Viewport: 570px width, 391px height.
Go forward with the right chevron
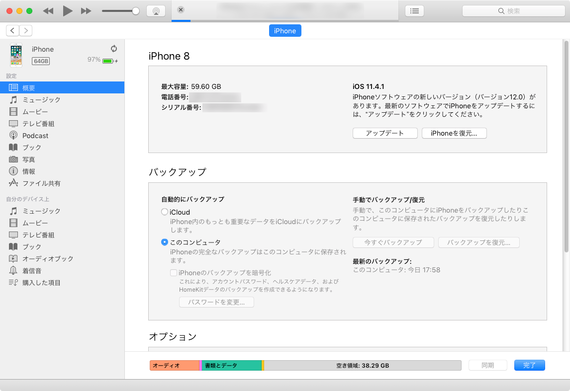(x=26, y=31)
